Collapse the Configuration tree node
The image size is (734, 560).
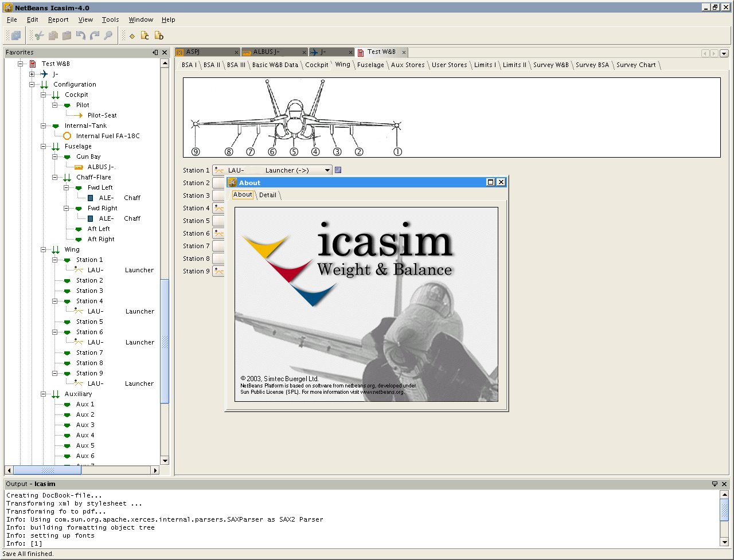pos(32,84)
